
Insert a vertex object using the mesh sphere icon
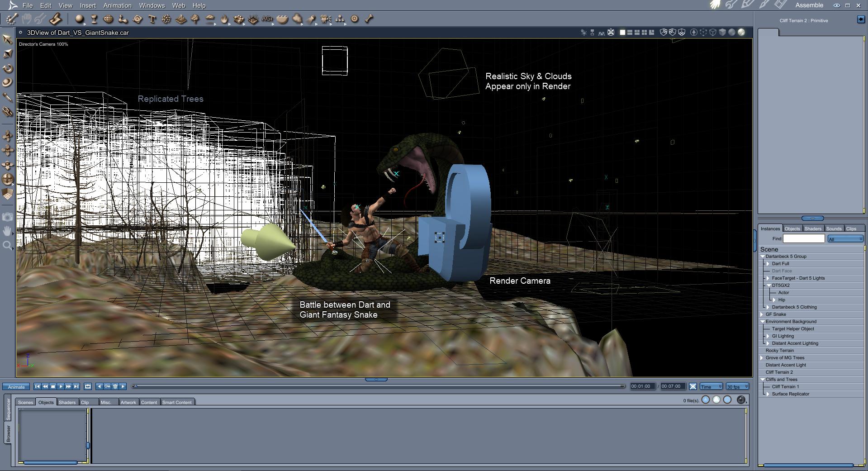(x=108, y=19)
